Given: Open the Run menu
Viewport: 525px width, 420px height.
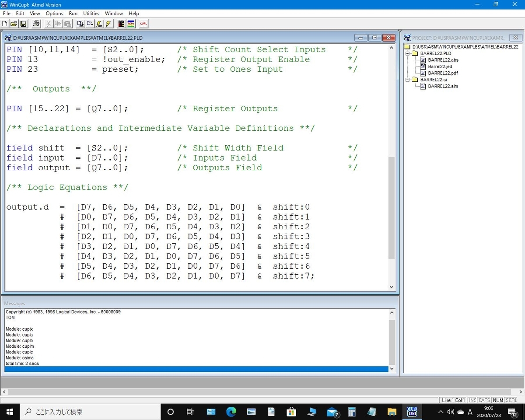Looking at the screenshot, I should coord(73,14).
